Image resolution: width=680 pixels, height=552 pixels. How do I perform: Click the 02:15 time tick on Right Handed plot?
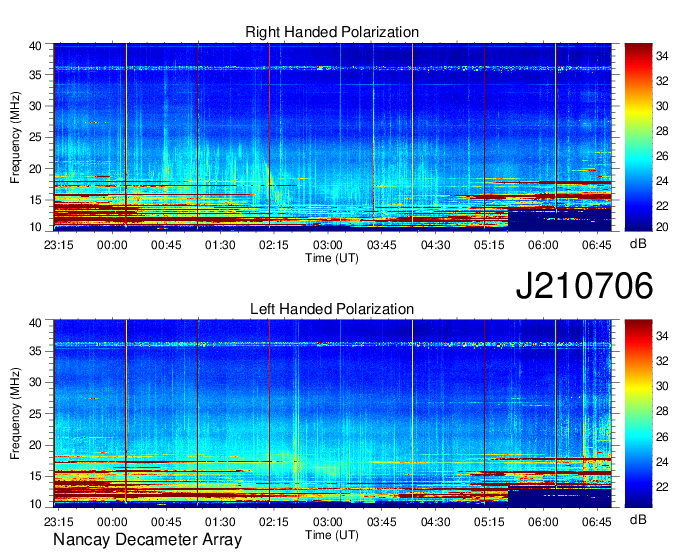(x=274, y=245)
